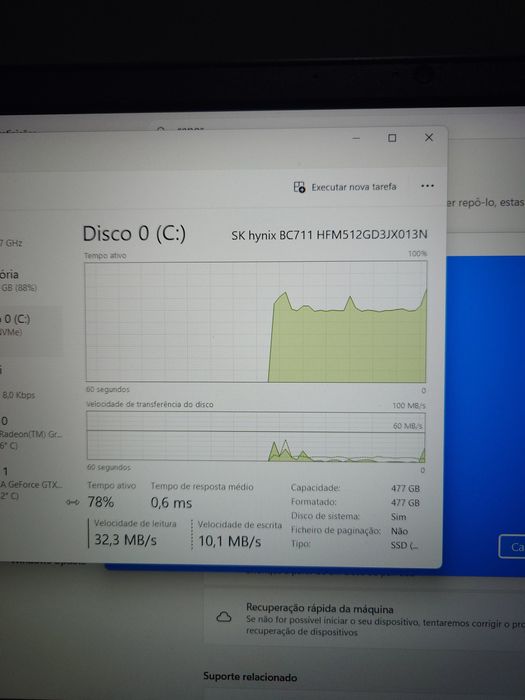Click the Velocidade de leitura label
The image size is (525, 700).
[135, 523]
